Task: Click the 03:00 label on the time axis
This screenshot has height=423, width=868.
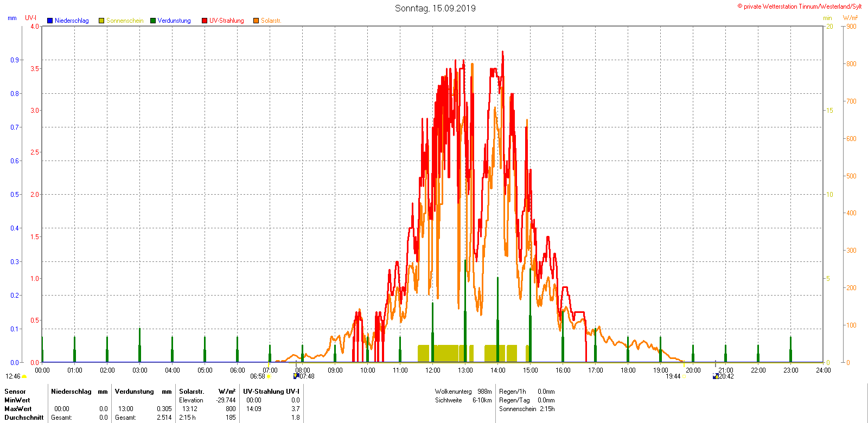Action: click(140, 370)
